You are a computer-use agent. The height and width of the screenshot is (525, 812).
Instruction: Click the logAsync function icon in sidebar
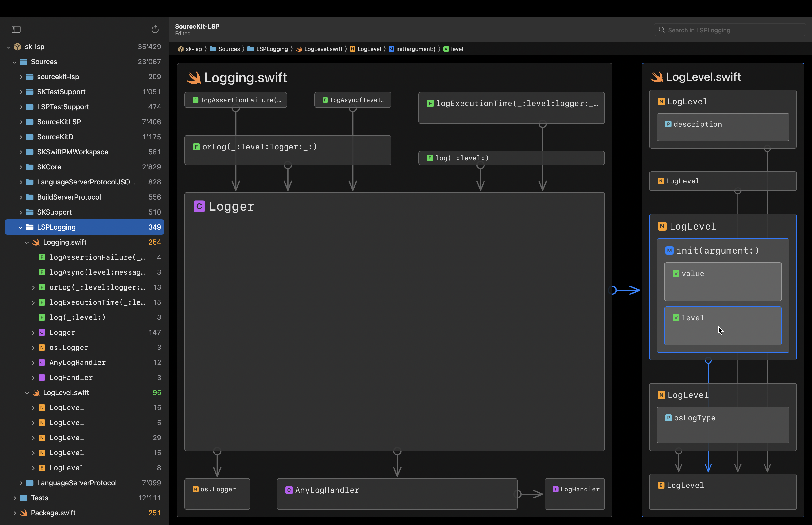[42, 272]
